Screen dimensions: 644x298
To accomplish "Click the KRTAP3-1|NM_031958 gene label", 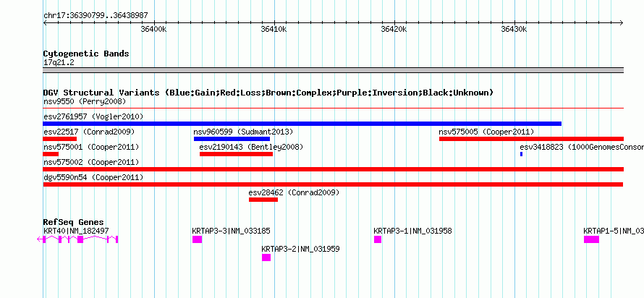I will [412, 231].
